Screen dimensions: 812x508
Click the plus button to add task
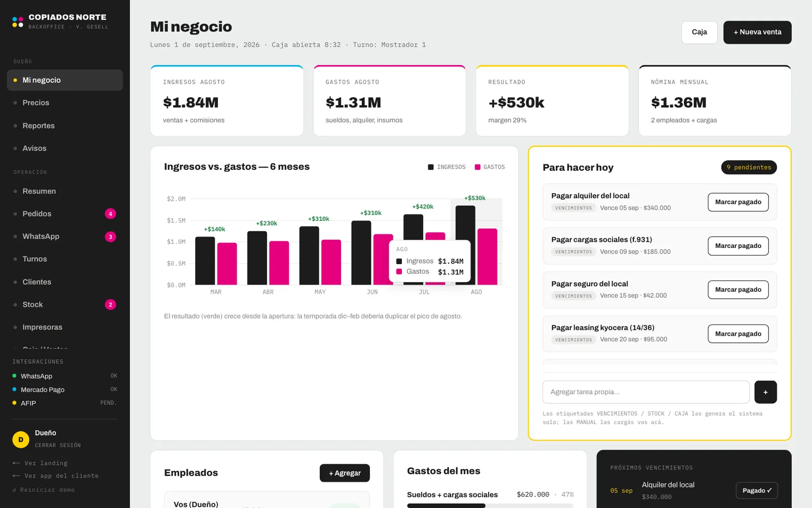click(765, 392)
